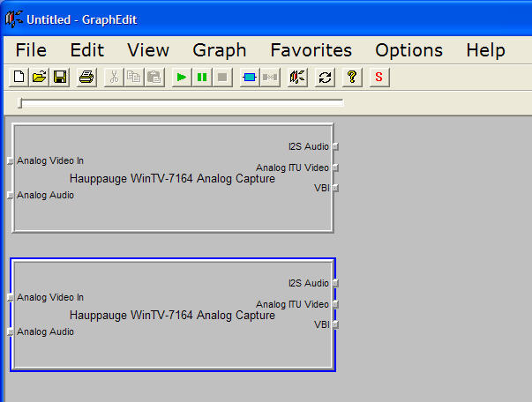Click Analog Audio input pin on top filter
The height and width of the screenshot is (402, 532).
[x=11, y=195]
